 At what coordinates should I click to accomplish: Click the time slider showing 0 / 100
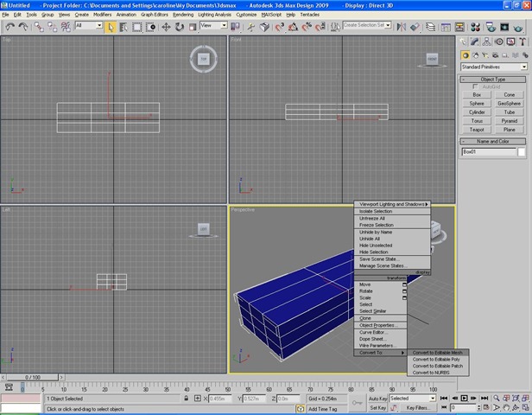point(33,377)
